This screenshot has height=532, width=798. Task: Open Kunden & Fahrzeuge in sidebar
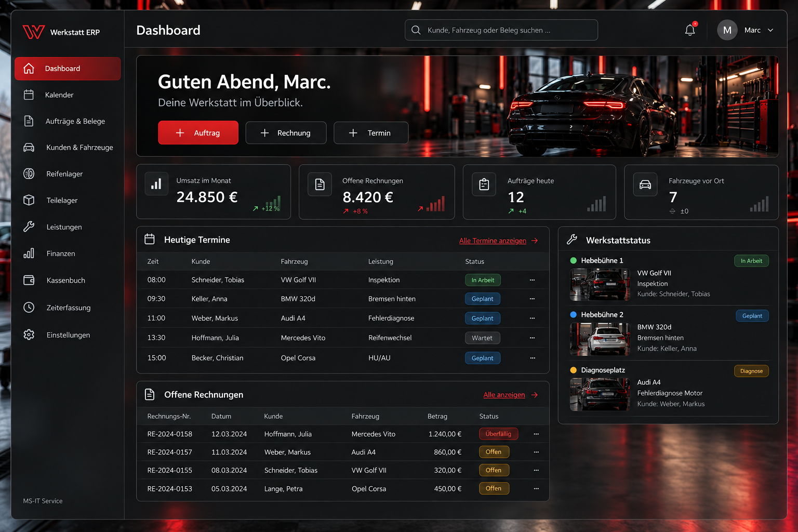pos(68,148)
